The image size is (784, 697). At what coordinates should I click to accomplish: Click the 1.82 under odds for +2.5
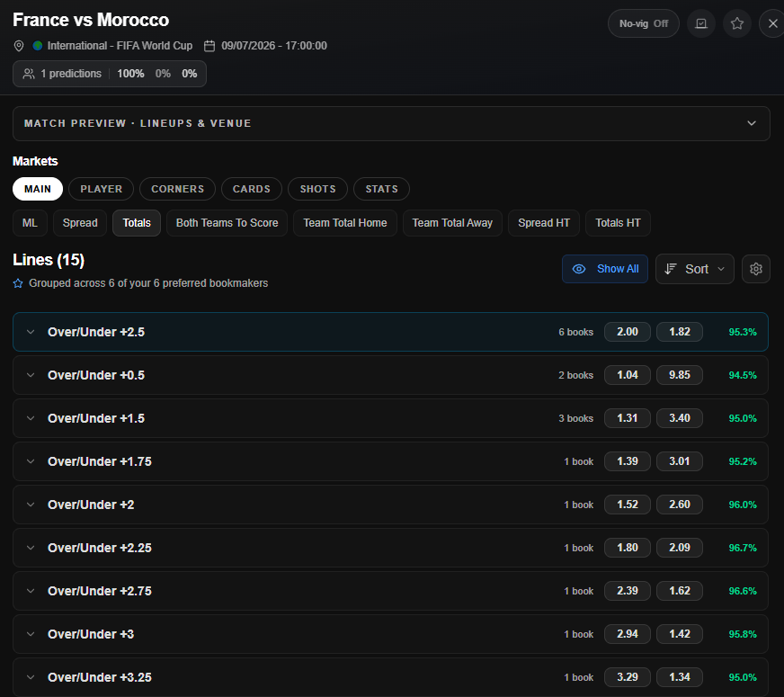[x=680, y=332]
